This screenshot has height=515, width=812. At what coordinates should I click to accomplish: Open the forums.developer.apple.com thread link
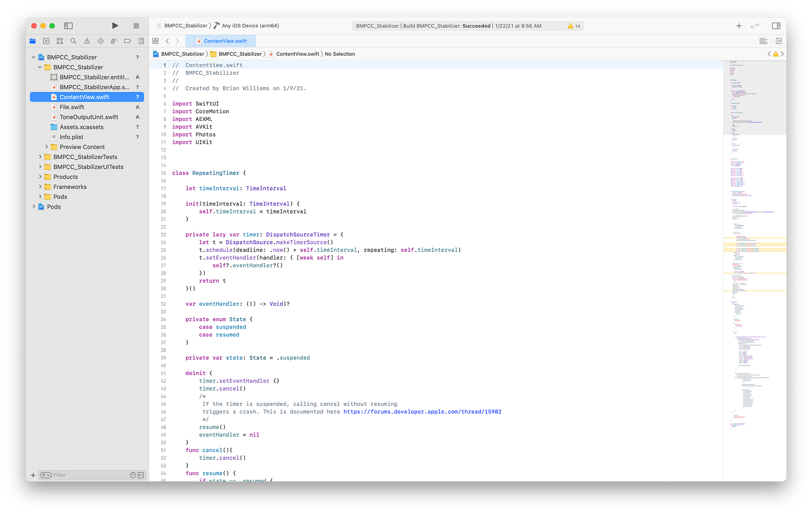pyautogui.click(x=422, y=411)
